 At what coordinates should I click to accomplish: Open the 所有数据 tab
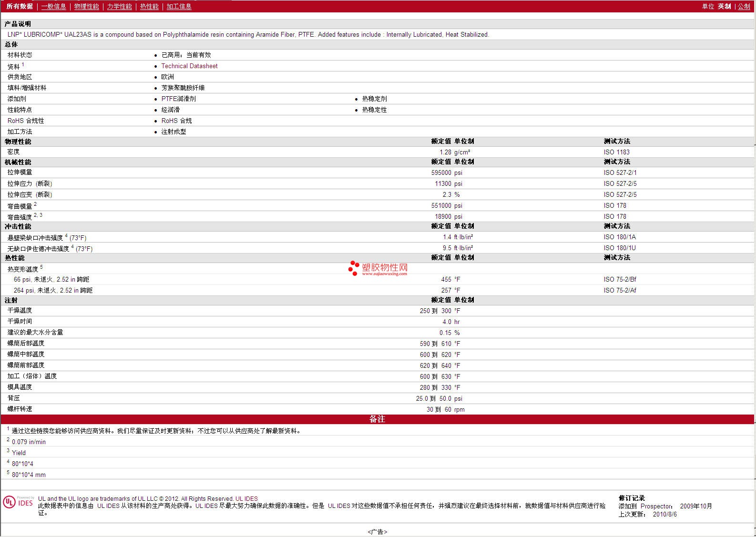(20, 6)
